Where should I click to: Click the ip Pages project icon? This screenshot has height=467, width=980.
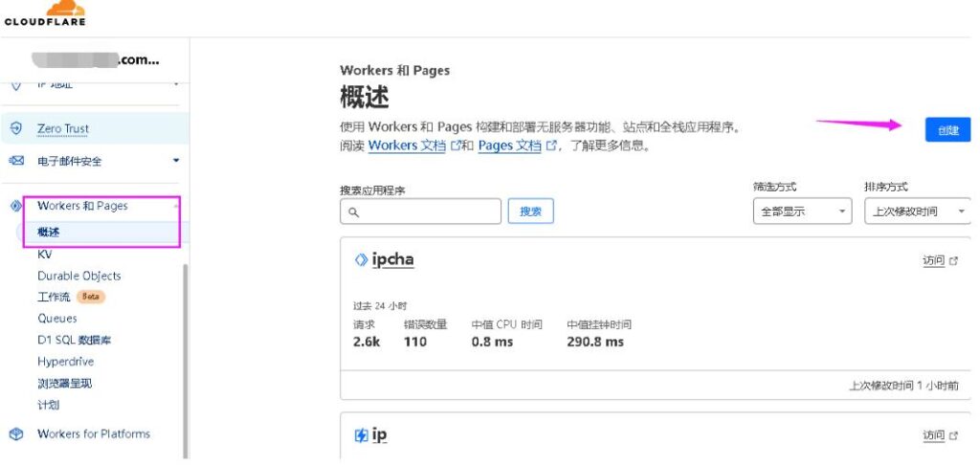[x=361, y=435]
